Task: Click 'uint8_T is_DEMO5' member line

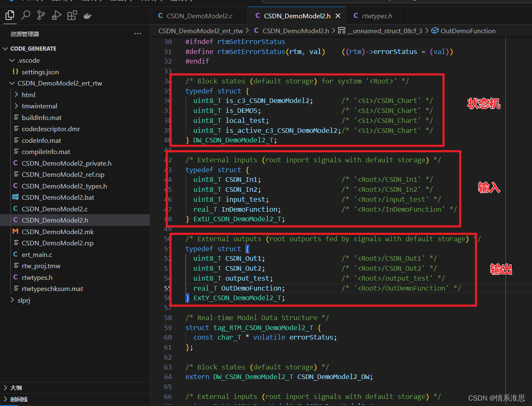Action: (227, 110)
